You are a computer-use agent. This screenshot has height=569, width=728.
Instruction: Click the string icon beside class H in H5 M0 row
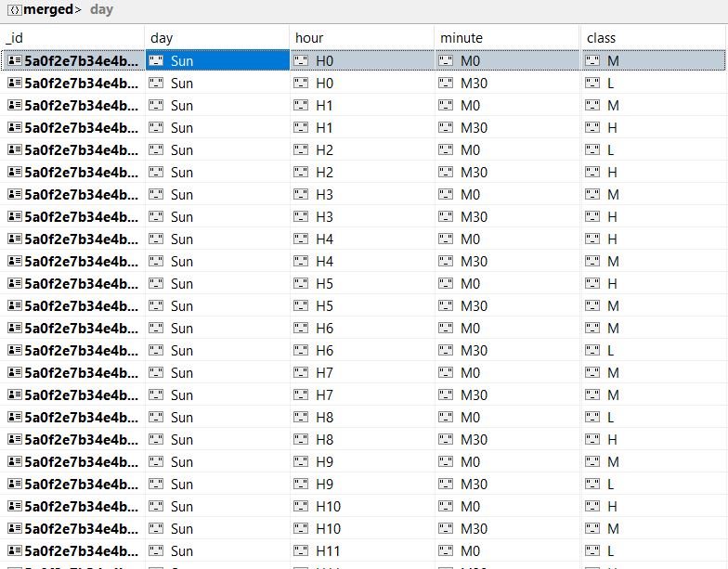(x=592, y=283)
